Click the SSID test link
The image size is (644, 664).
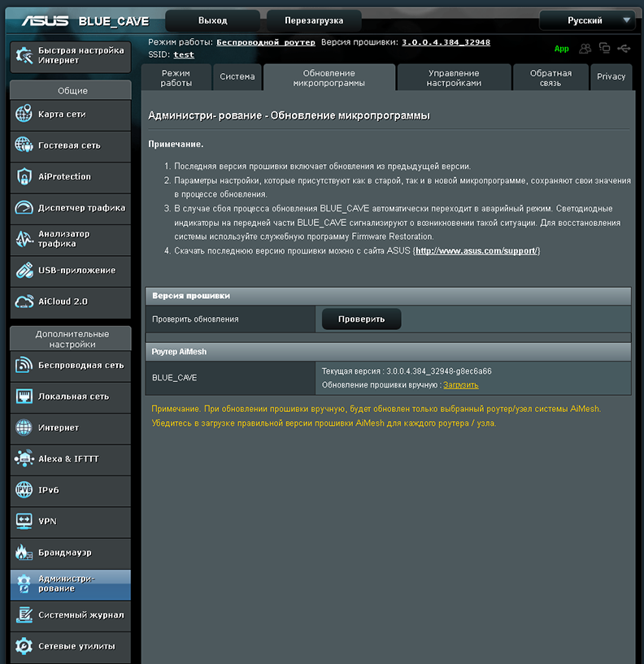tap(184, 54)
